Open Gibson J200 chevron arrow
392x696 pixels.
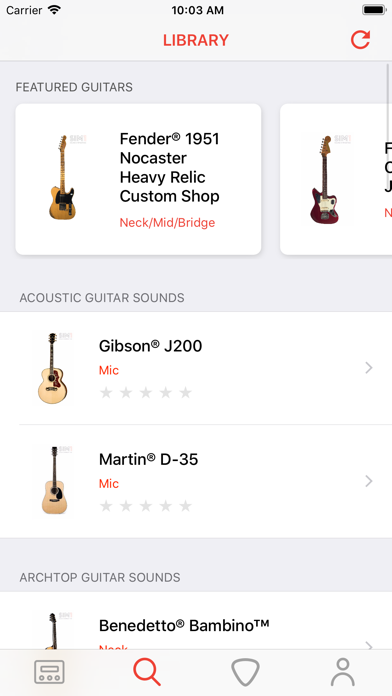pyautogui.click(x=368, y=368)
